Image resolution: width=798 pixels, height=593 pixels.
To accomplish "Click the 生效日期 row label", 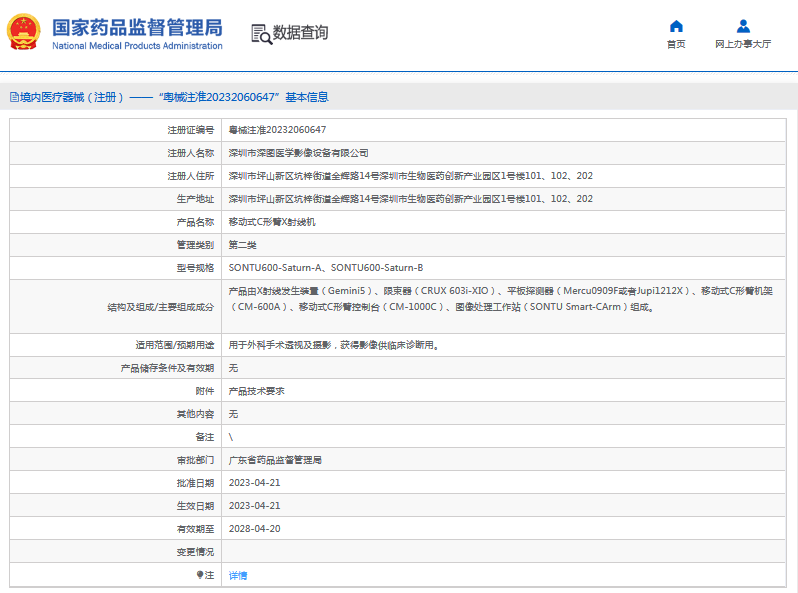I will point(195,506).
